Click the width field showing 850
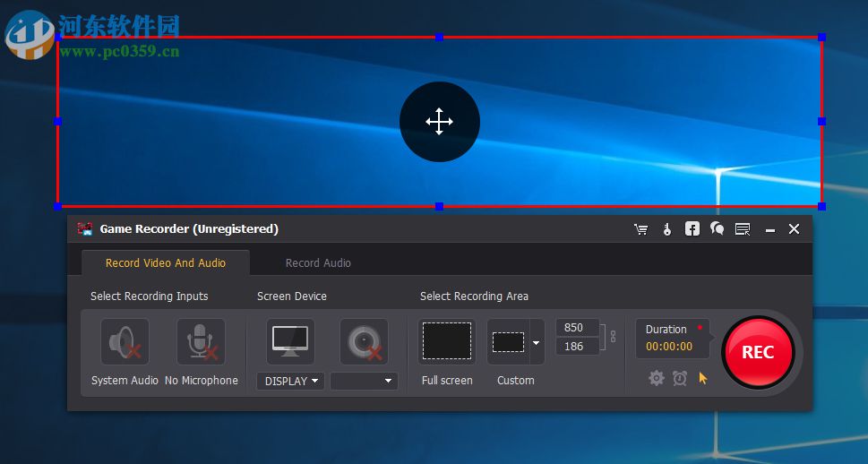This screenshot has height=464, width=868. [577, 327]
